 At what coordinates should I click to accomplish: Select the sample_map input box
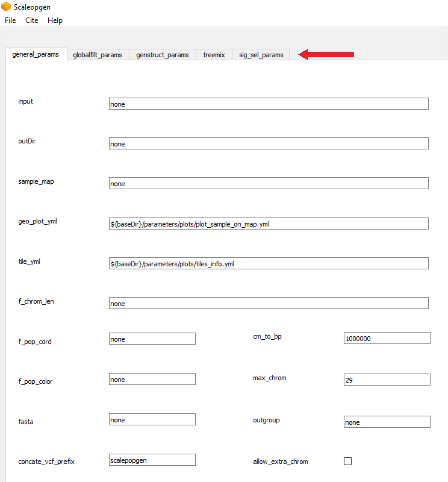coord(269,183)
